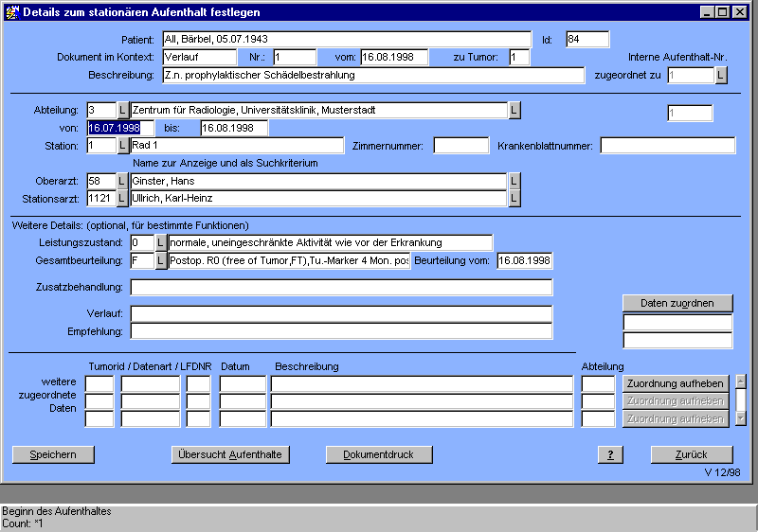Click the L lookup next to Oberarzt code 58
Image resolution: width=758 pixels, height=532 pixels.
[122, 181]
